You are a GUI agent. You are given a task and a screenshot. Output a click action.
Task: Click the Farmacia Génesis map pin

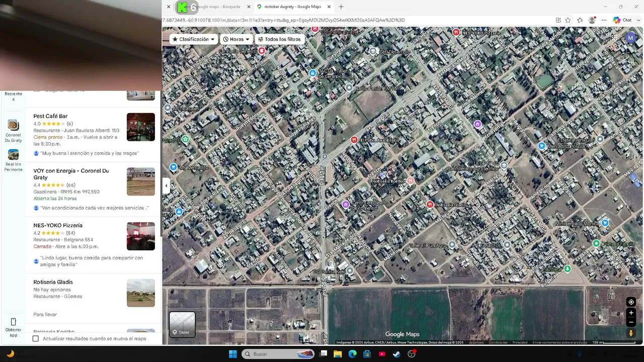tap(262, 51)
